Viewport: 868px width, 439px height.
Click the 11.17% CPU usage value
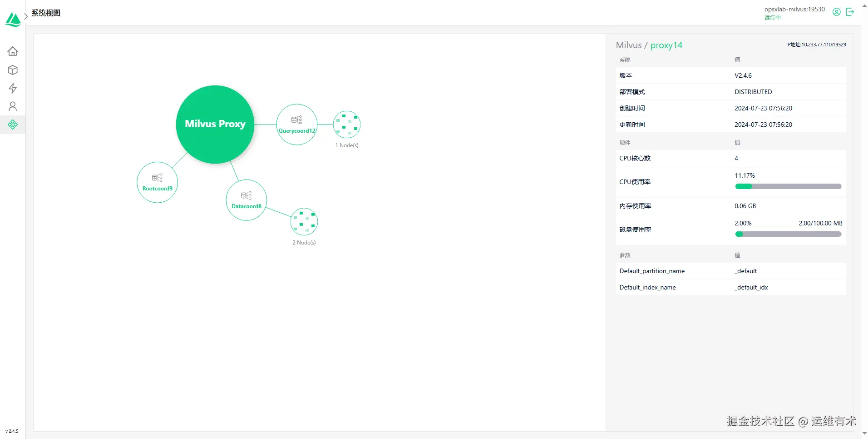(745, 175)
